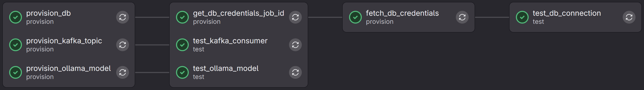Screen dimensions: 644x90
Task: Click provision_db passed status icon
Action: 16,17
